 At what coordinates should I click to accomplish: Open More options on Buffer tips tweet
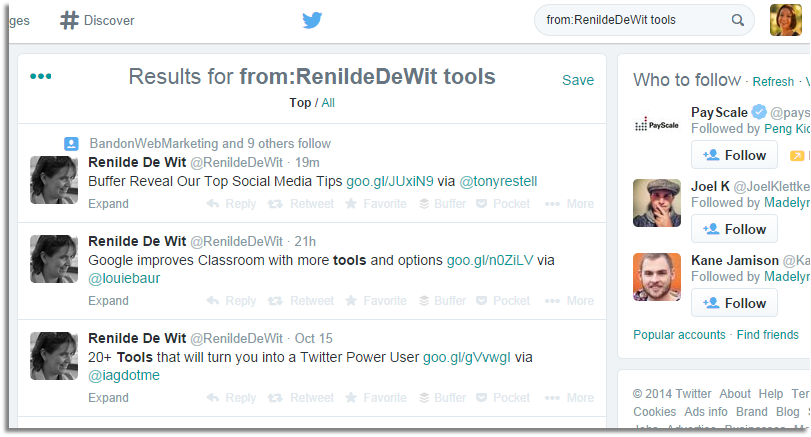(x=569, y=204)
